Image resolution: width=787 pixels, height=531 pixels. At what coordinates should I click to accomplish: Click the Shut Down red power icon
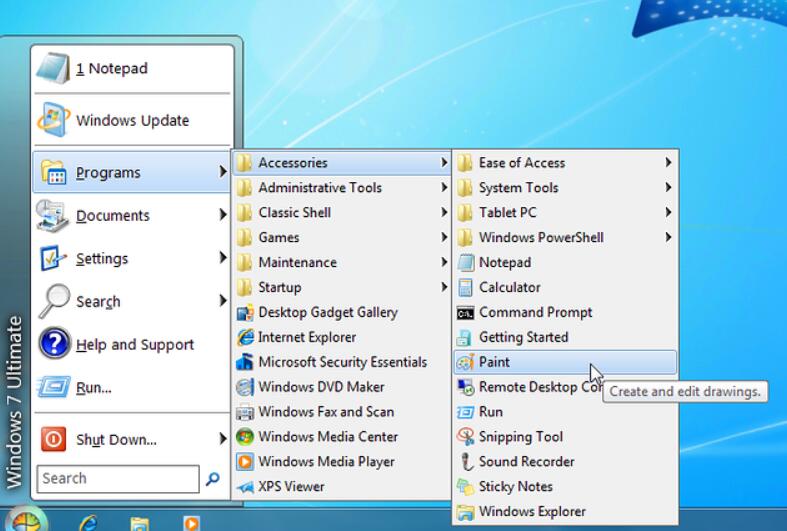pyautogui.click(x=53, y=439)
